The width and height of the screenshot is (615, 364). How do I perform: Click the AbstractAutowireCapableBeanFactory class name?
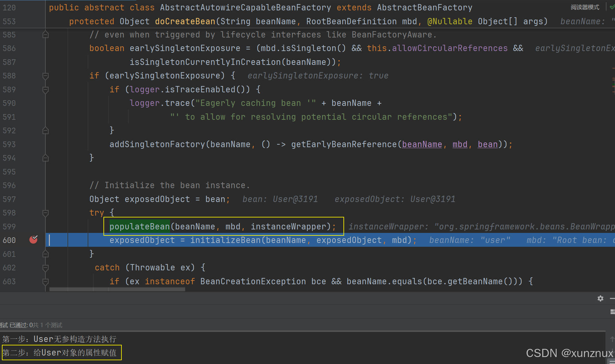coord(245,8)
